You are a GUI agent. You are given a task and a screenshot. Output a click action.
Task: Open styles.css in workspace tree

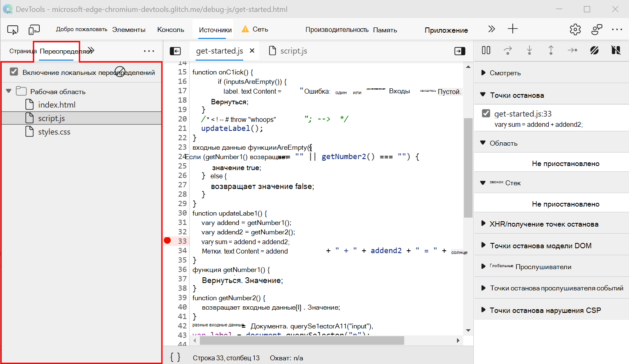coord(54,132)
